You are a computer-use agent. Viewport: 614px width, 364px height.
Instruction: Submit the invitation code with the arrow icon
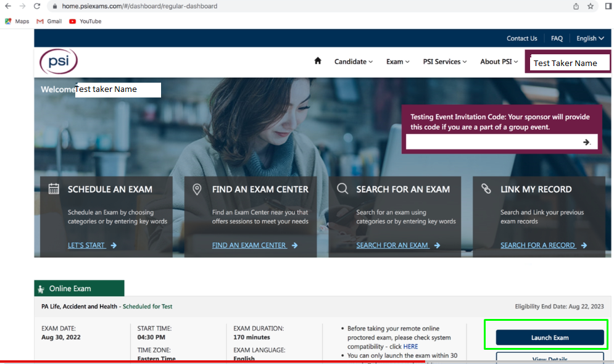coord(586,141)
